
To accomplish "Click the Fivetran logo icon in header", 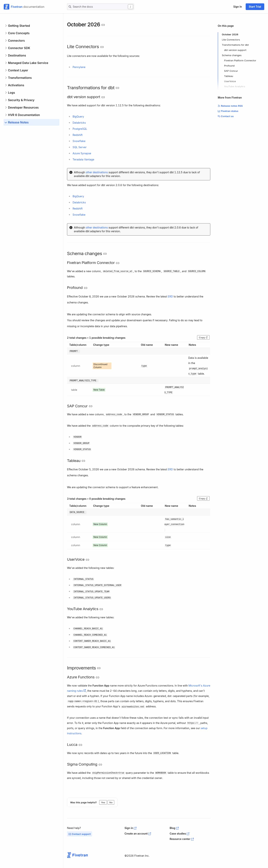I will (6, 7).
